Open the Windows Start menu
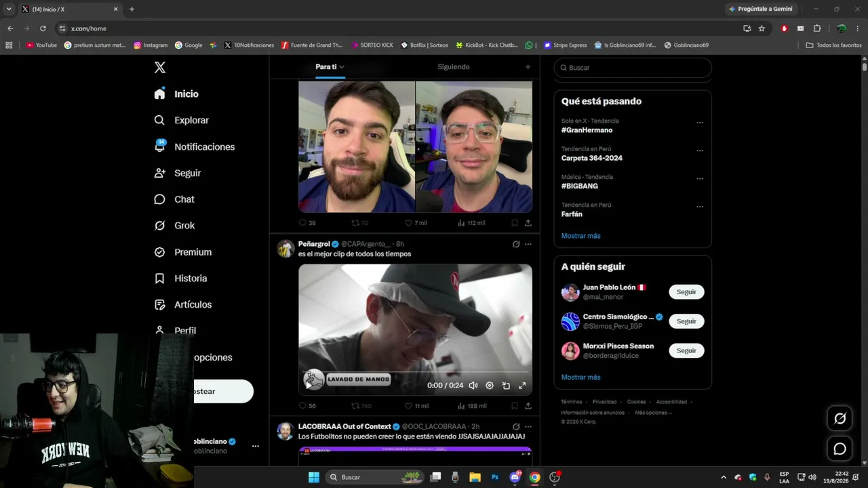Image resolution: width=868 pixels, height=488 pixels. pos(314,477)
